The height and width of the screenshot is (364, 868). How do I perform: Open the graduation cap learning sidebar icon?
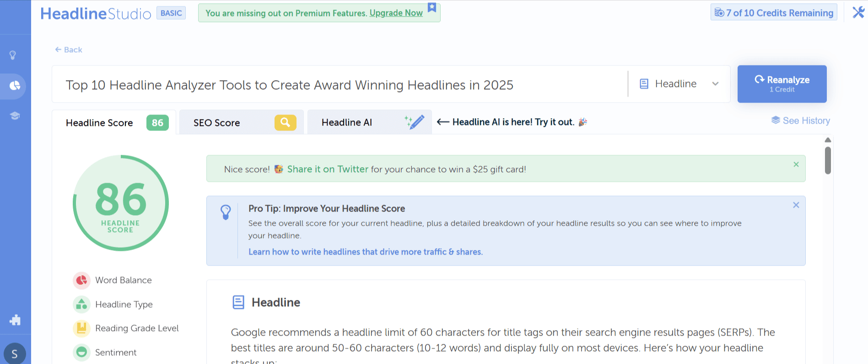pos(15,115)
